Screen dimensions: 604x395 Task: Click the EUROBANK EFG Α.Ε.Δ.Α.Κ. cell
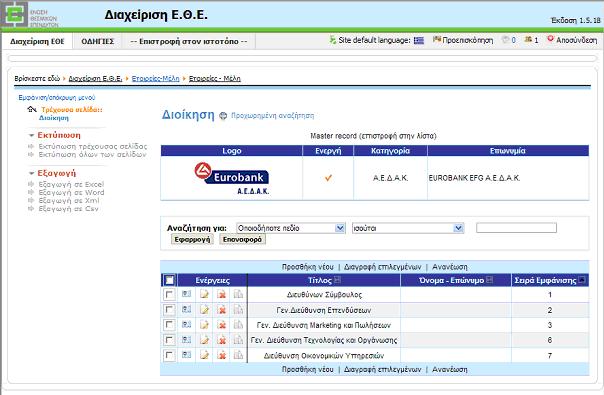(508, 178)
